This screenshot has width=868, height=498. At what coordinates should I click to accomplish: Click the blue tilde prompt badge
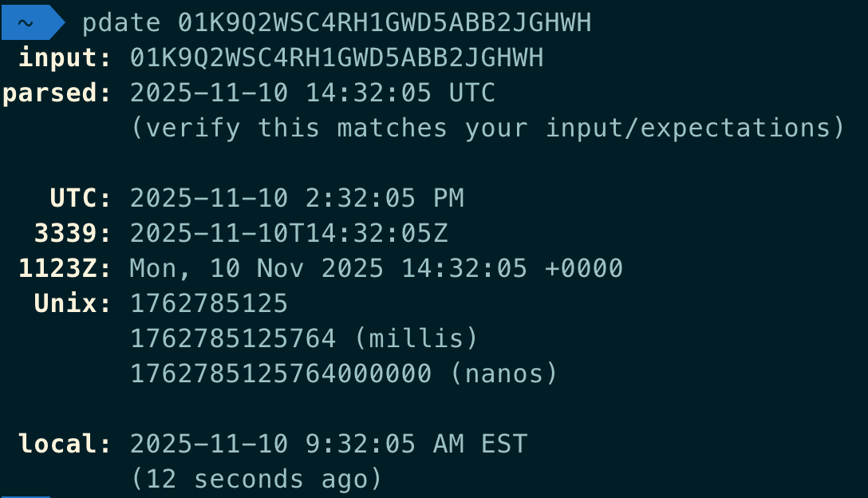pos(29,23)
